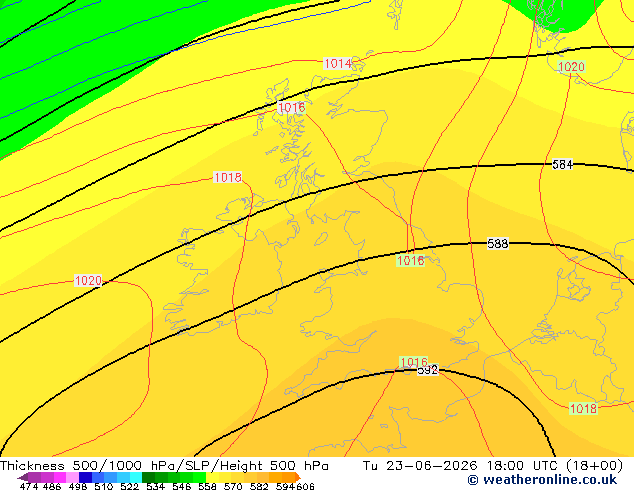Click the legend value 486
The width and height of the screenshot is (634, 490).
tap(52, 486)
